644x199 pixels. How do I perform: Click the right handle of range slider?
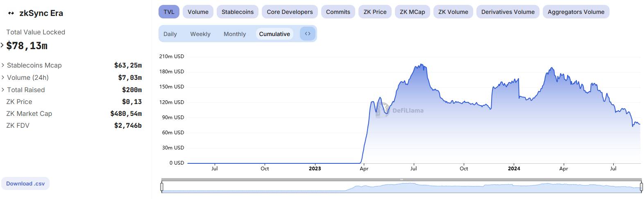click(642, 187)
